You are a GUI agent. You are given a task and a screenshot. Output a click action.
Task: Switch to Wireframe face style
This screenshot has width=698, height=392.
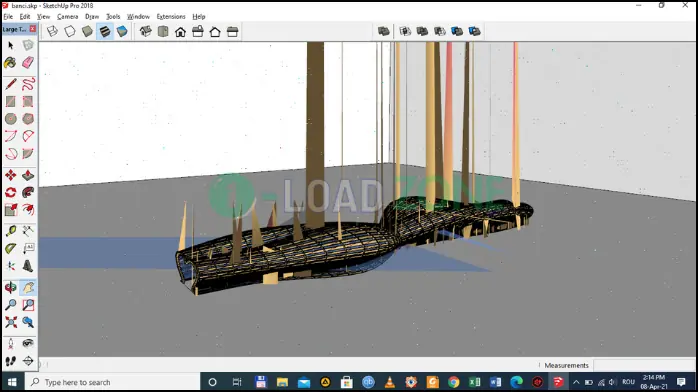[53, 31]
